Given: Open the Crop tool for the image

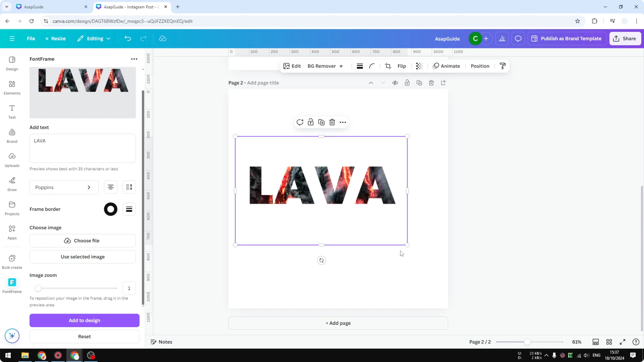Looking at the screenshot, I should [x=388, y=66].
